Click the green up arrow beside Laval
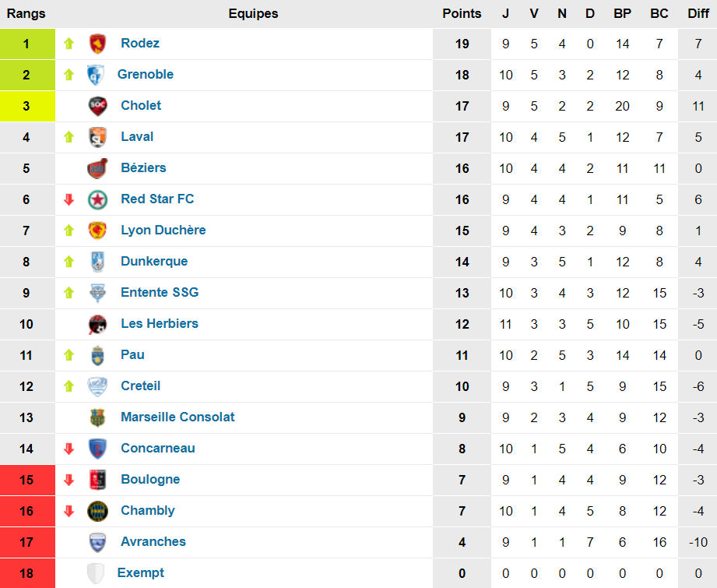 [69, 137]
